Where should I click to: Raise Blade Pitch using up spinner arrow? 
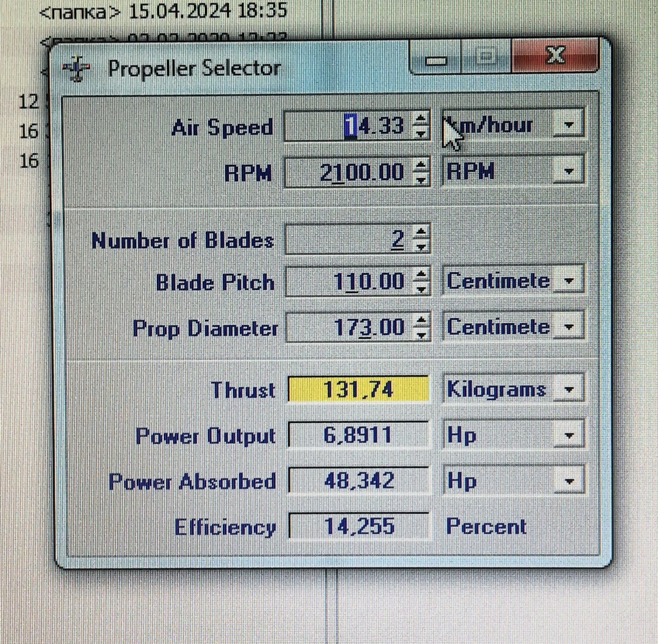pos(420,275)
